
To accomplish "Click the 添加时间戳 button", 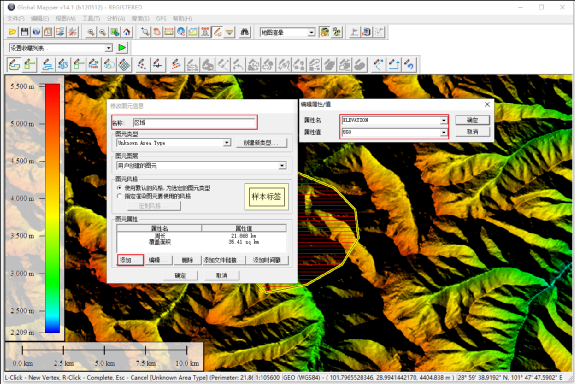I will [267, 260].
